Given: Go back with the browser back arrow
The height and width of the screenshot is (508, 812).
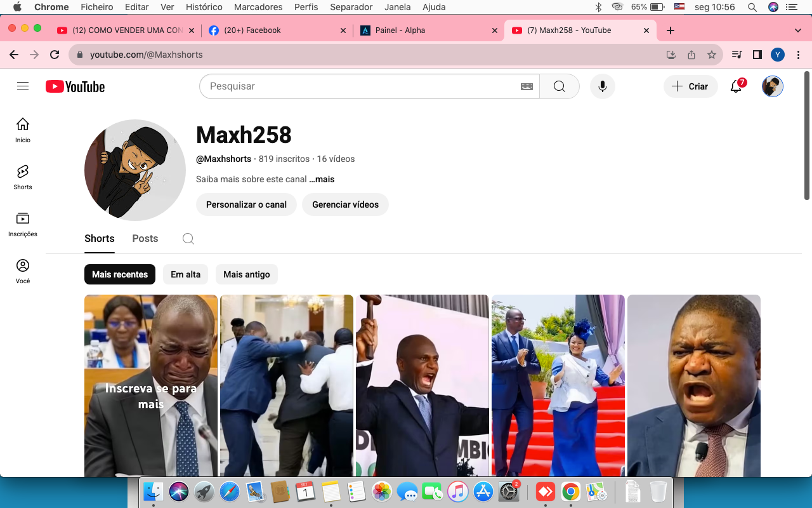Looking at the screenshot, I should pos(14,55).
